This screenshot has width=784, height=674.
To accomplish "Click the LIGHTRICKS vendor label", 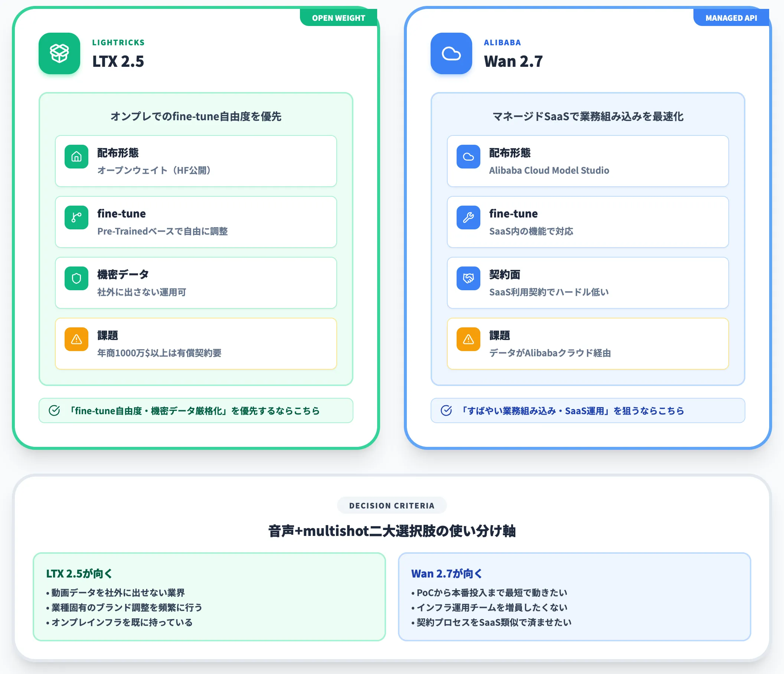I will click(118, 42).
